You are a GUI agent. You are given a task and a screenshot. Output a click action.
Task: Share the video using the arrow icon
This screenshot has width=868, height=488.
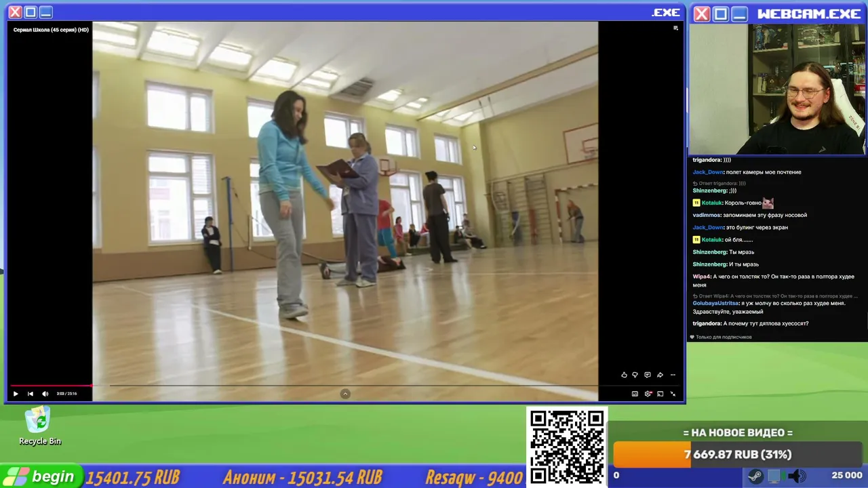[x=660, y=375]
